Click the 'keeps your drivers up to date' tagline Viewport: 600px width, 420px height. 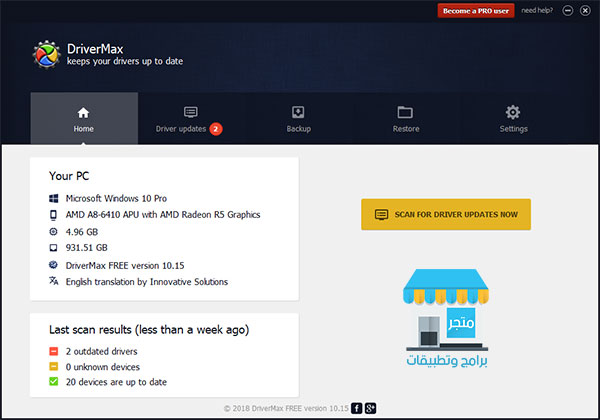[125, 61]
